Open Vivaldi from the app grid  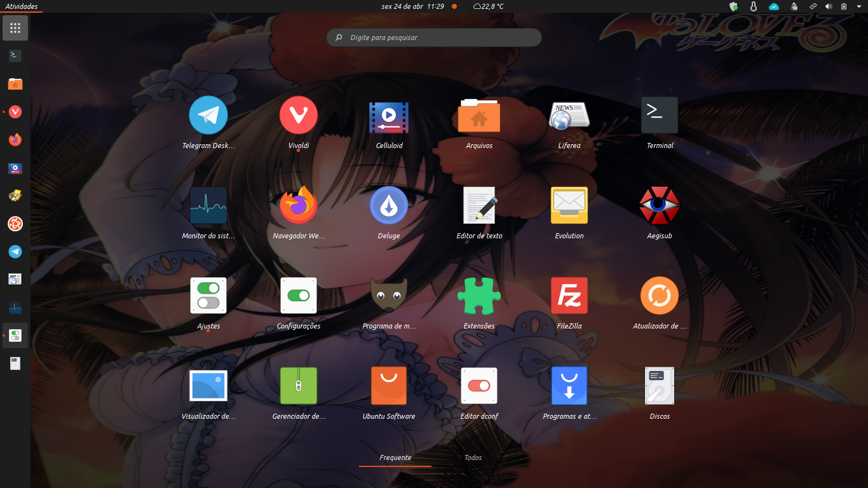pos(299,116)
